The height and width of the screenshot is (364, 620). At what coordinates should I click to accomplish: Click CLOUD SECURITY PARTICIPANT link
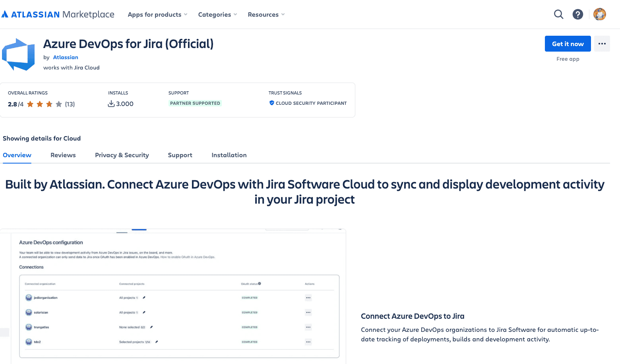[311, 103]
